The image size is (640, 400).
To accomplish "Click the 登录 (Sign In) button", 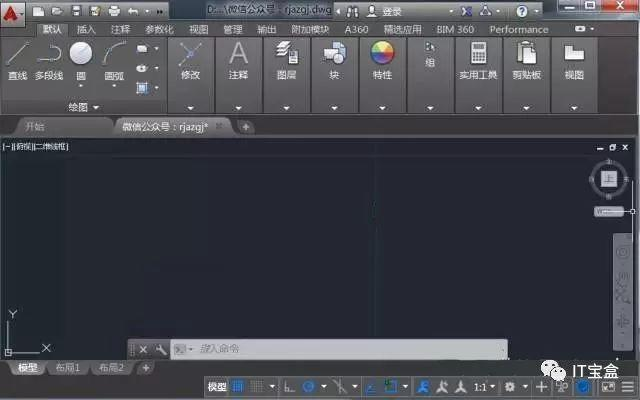I will (392, 12).
